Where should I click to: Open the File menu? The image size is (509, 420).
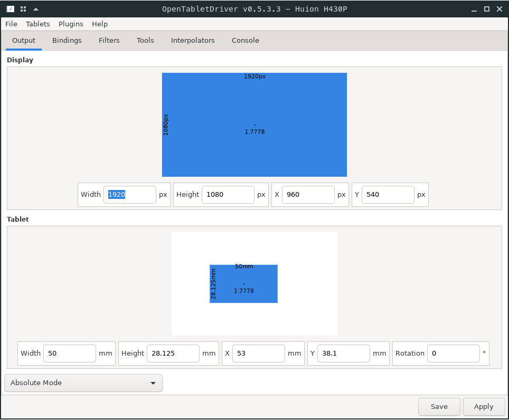point(11,24)
